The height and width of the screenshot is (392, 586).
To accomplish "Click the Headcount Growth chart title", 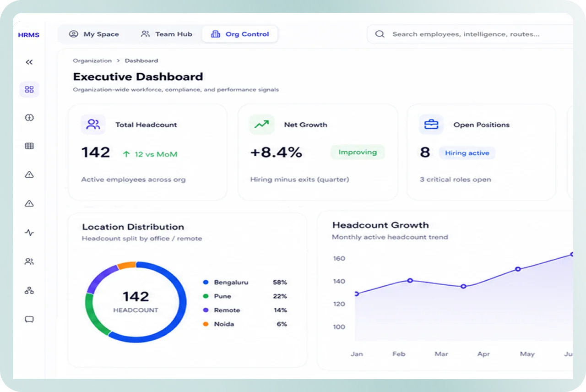I will [380, 225].
